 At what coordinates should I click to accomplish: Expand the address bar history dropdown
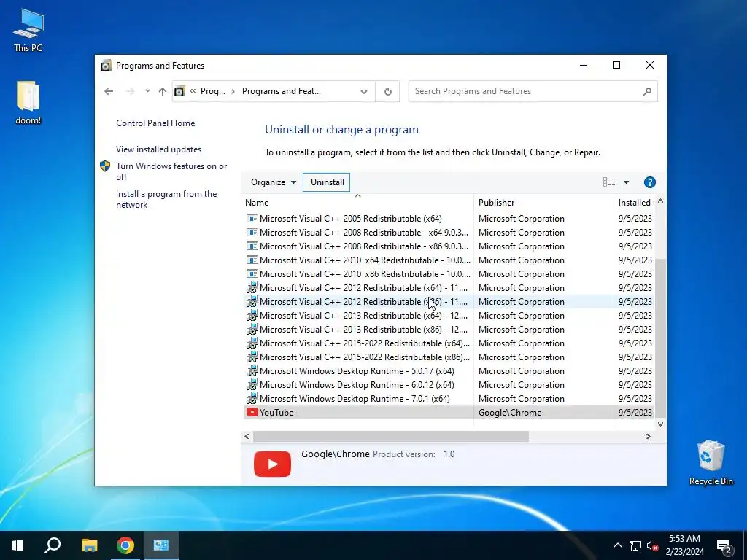click(x=364, y=91)
